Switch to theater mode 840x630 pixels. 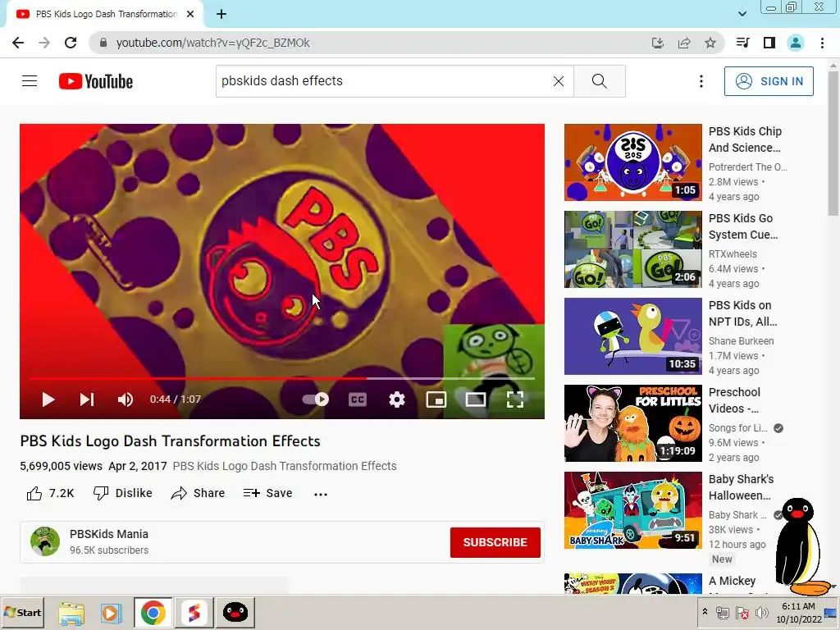pyautogui.click(x=475, y=399)
